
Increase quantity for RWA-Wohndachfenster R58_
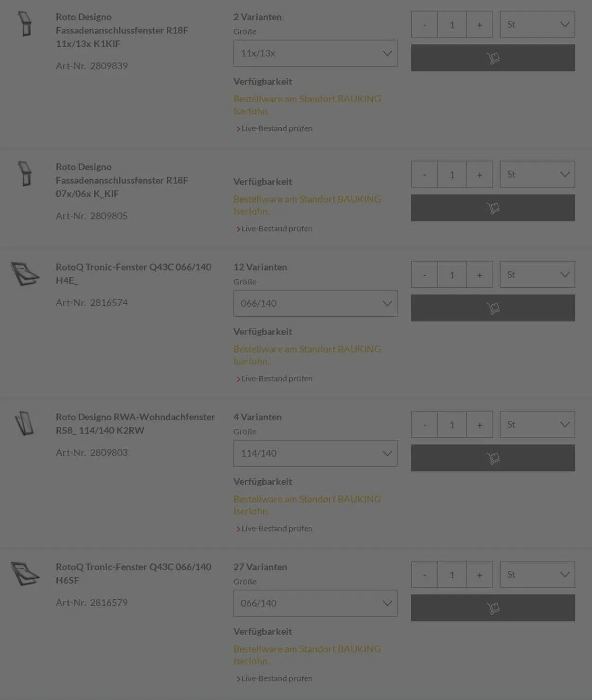(479, 425)
